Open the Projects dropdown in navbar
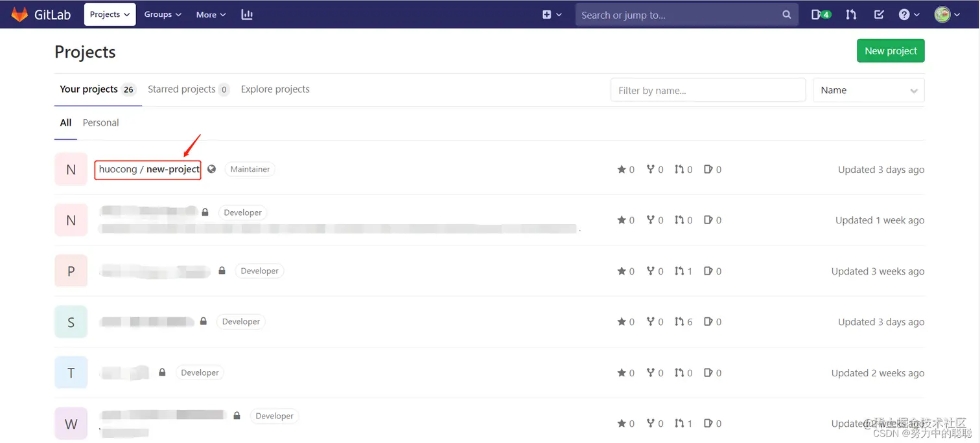This screenshot has height=443, width=980. tap(110, 14)
